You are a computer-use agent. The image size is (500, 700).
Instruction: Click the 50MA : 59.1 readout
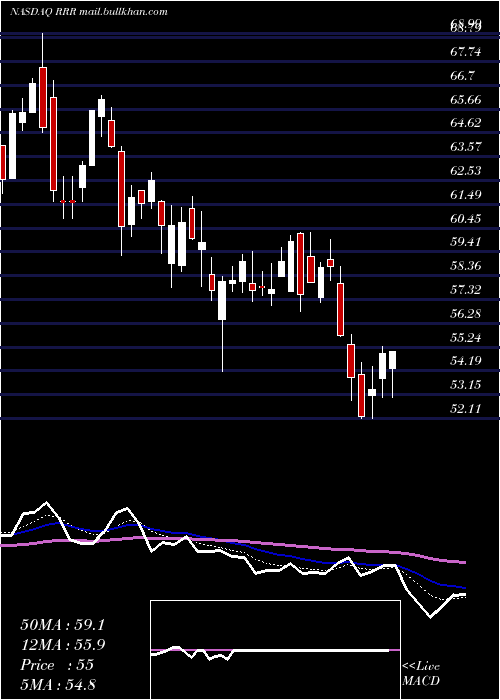(x=63, y=625)
